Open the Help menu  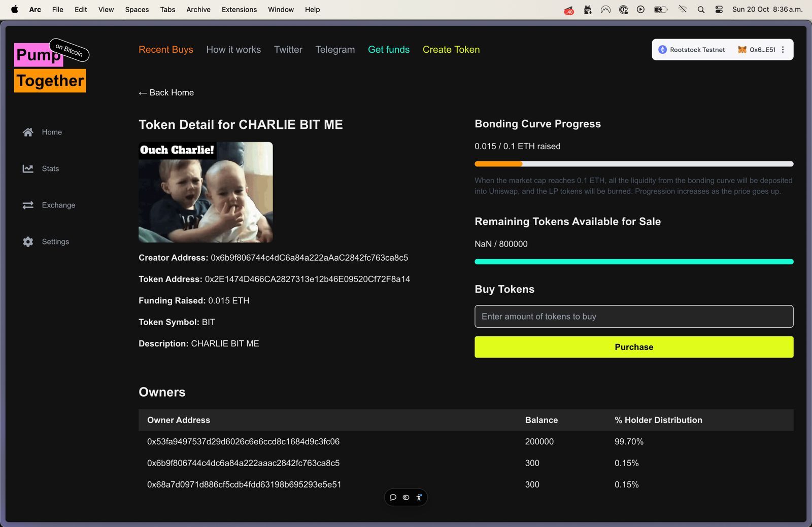point(312,9)
